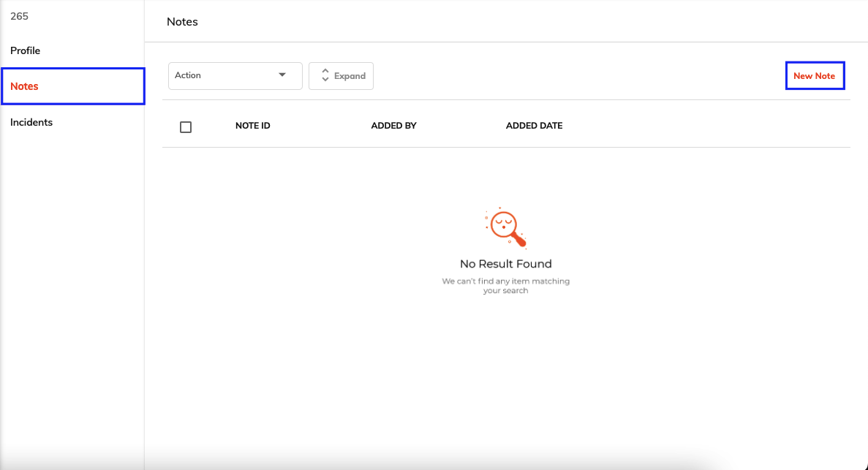Sort by the ADDED DATE column header
The height and width of the screenshot is (470, 868).
(x=535, y=126)
